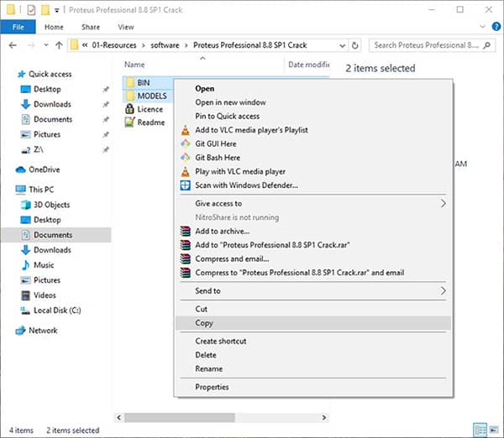Image resolution: width=504 pixels, height=438 pixels.
Task: Select Create shortcut menu entry
Action: tap(313, 341)
